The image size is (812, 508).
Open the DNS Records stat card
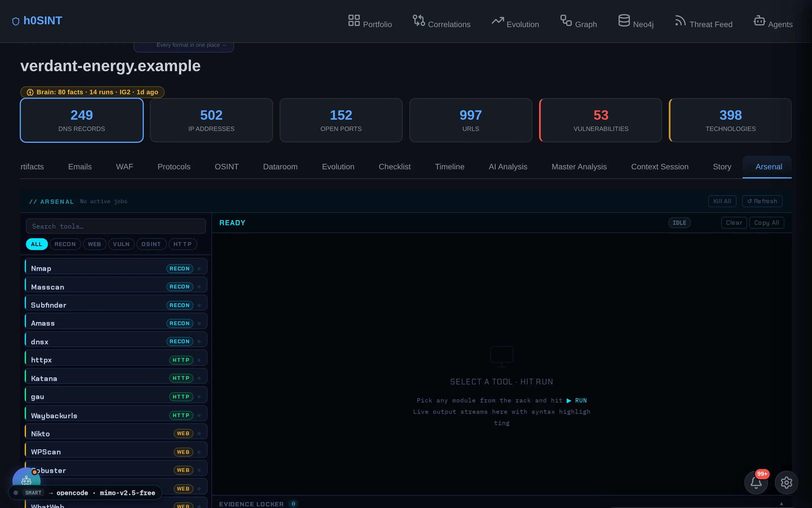pyautogui.click(x=81, y=120)
